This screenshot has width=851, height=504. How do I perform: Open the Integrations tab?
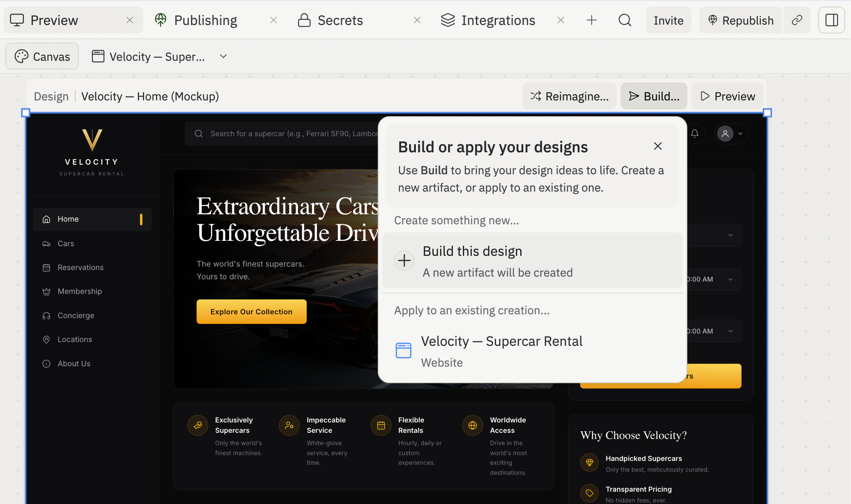(x=498, y=20)
